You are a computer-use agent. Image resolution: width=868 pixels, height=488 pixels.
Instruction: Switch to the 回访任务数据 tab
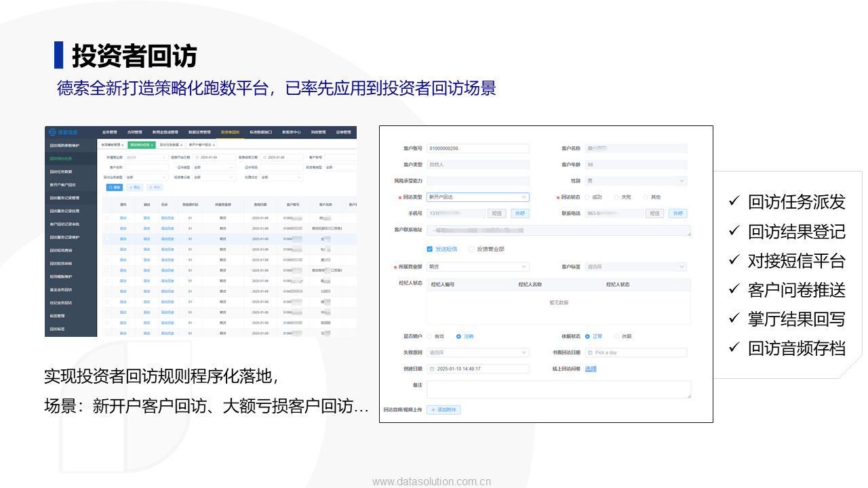click(x=170, y=145)
